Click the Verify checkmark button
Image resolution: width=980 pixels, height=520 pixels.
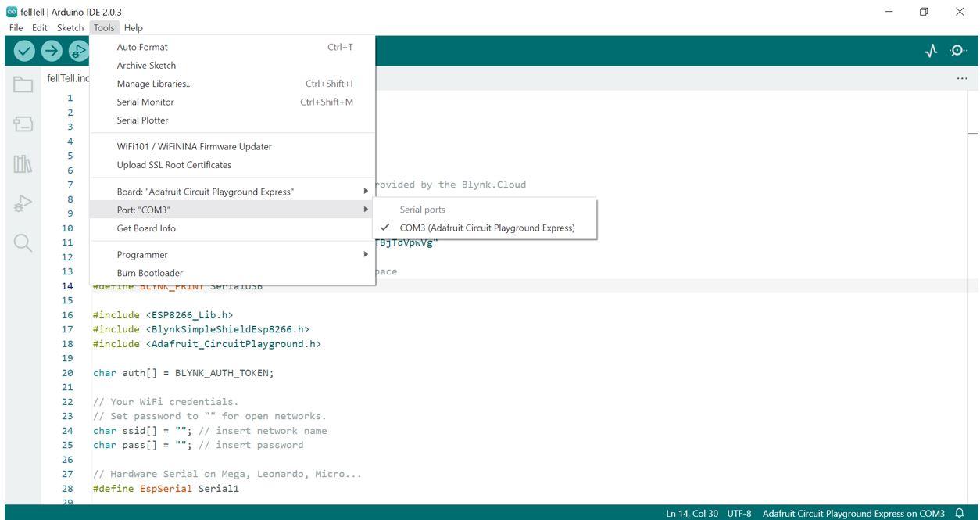(x=25, y=51)
